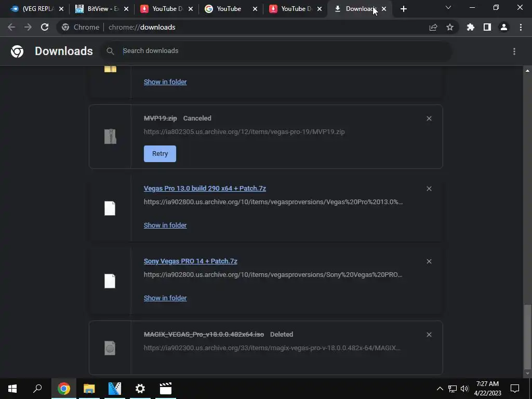Viewport: 532px width, 399px height.
Task: Click the file icon for Sony Vegas PRO 14
Action: click(x=110, y=281)
